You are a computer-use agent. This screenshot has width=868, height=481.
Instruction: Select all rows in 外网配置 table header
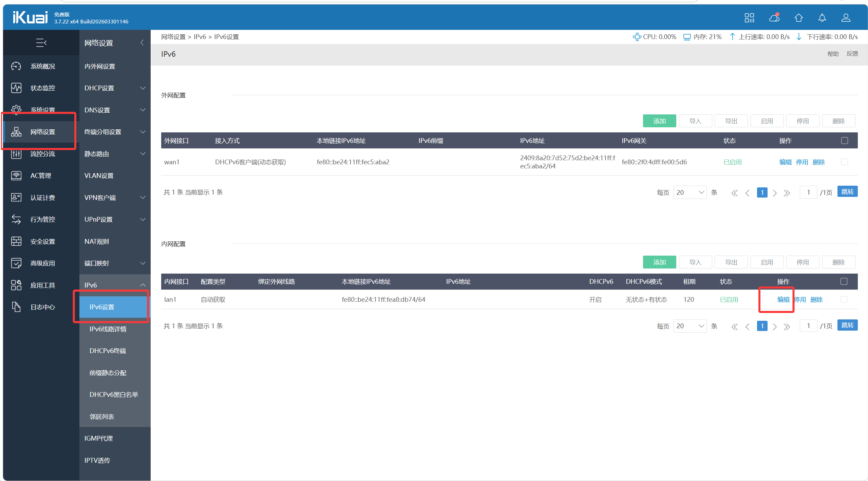tap(844, 141)
